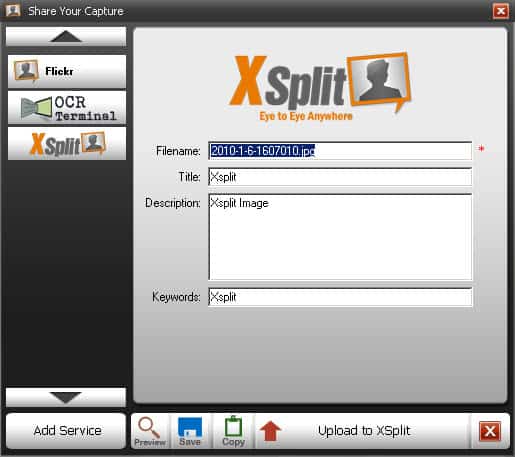
Task: Click the title bar application icon
Action: [x=13, y=10]
